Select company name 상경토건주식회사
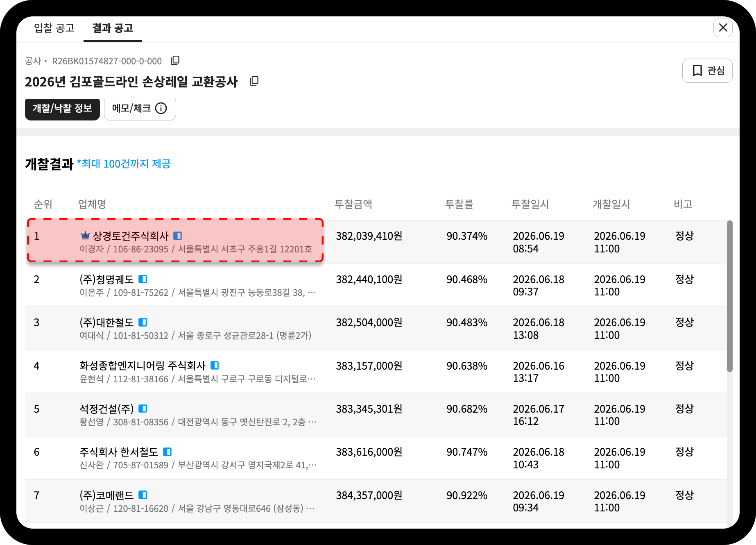This screenshot has width=756, height=545. tap(131, 236)
